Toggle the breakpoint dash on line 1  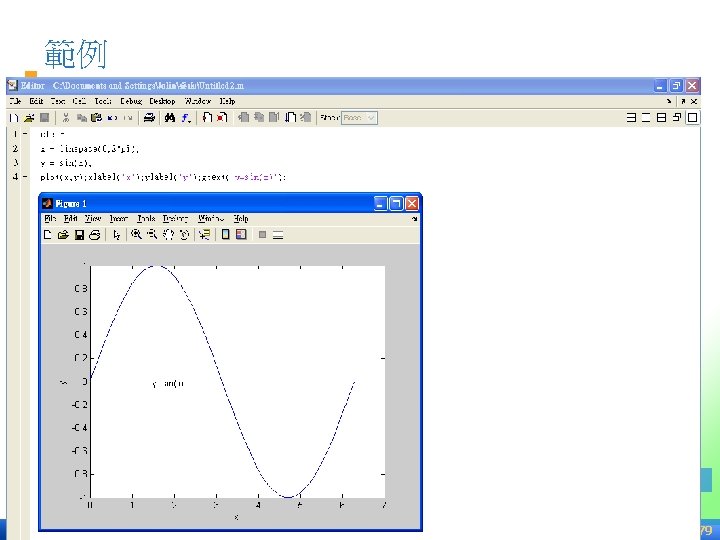[x=25, y=134]
